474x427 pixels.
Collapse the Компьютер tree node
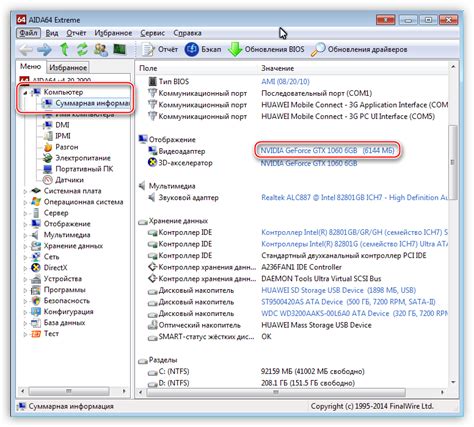[x=25, y=93]
